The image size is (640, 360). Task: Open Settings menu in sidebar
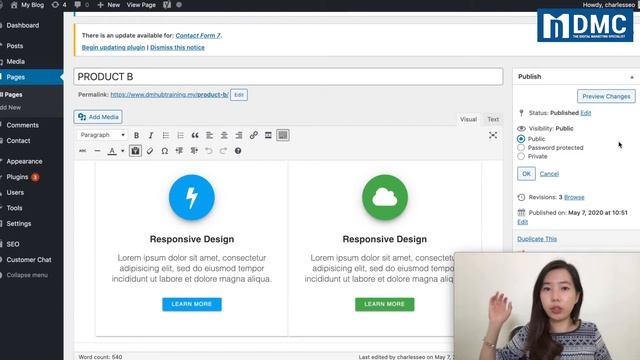tap(19, 223)
